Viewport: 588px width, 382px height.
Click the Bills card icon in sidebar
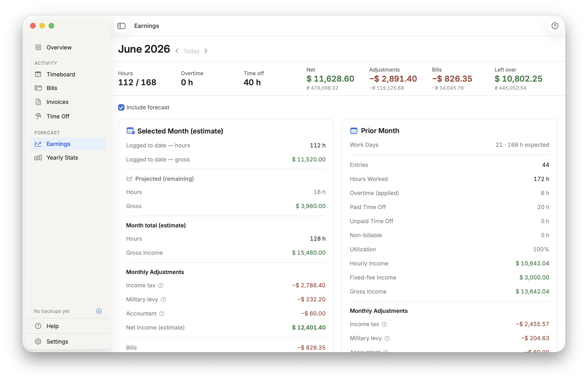pyautogui.click(x=38, y=88)
